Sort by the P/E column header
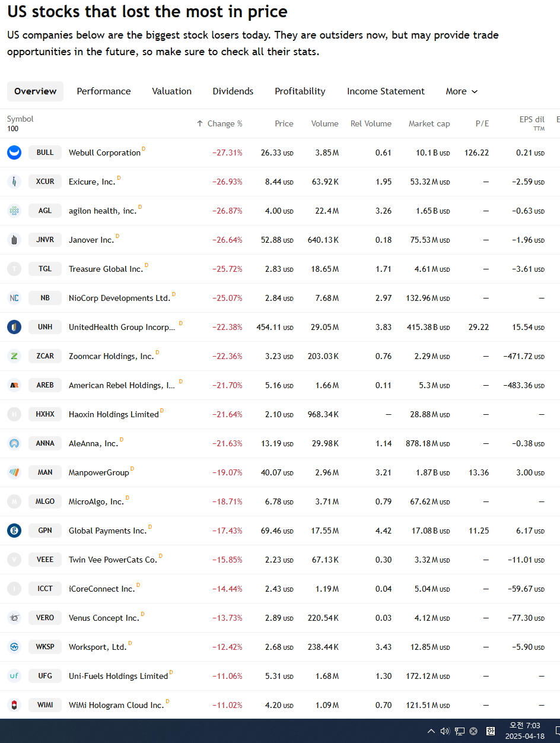The image size is (560, 743). tap(482, 123)
